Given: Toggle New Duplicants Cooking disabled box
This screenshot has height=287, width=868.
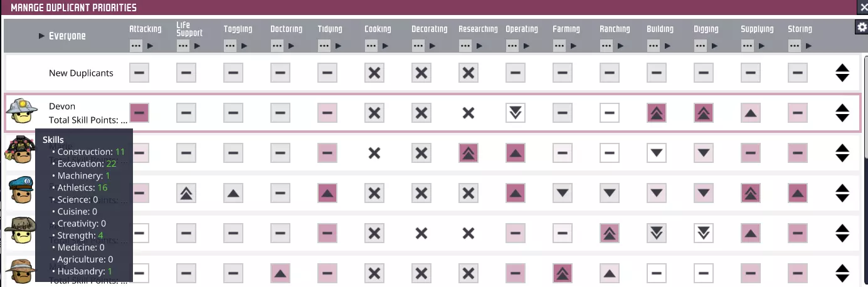Looking at the screenshot, I should coord(374,73).
